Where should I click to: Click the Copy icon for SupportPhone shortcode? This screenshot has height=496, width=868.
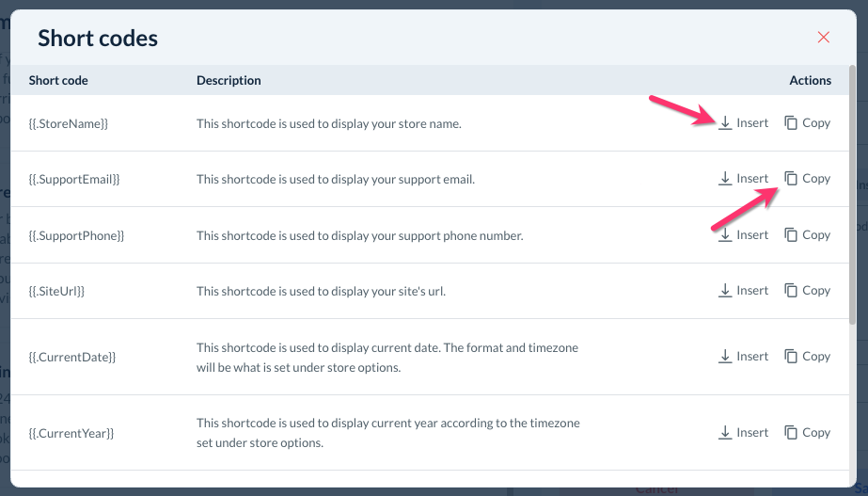(x=791, y=234)
